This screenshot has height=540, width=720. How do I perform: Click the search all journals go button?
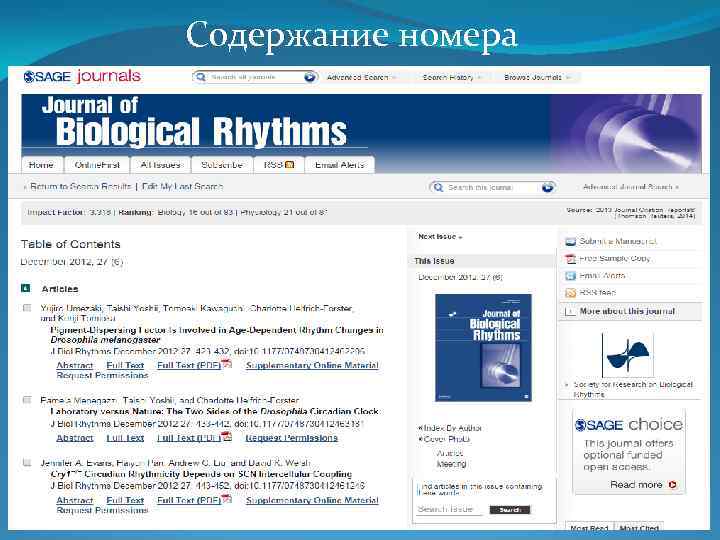tap(310, 77)
